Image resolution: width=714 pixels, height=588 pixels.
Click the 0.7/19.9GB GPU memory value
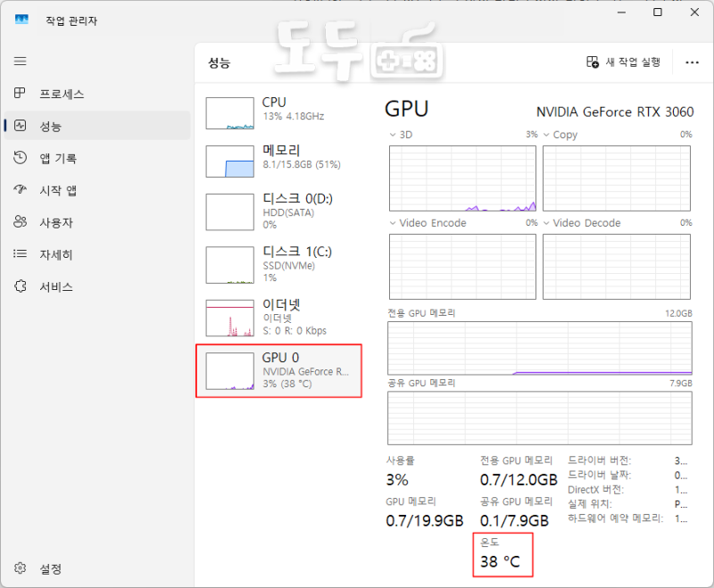pos(425,521)
